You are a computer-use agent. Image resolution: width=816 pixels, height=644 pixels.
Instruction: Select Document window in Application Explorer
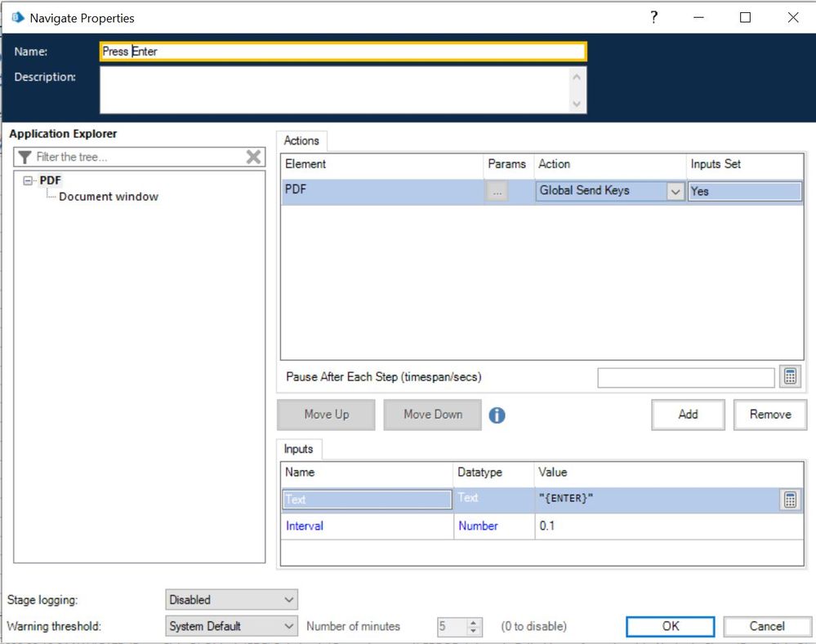[109, 197]
